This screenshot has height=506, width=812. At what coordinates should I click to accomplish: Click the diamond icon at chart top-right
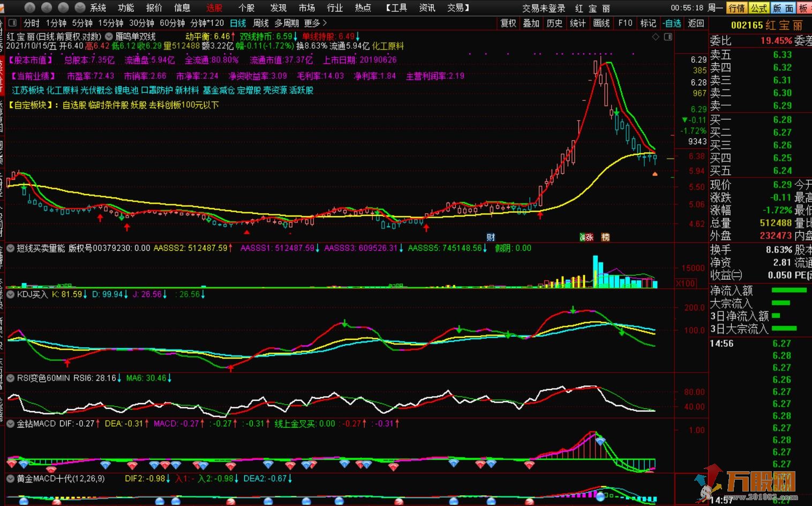[x=656, y=37]
